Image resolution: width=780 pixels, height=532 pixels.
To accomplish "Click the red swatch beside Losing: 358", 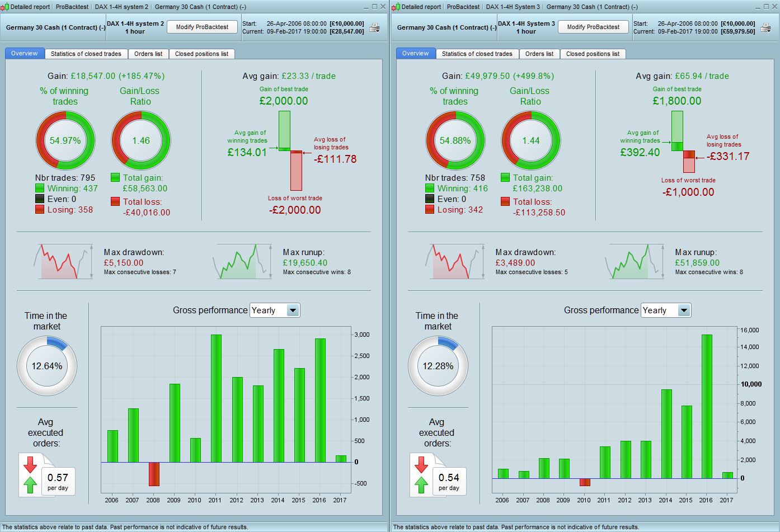I will click(x=40, y=209).
